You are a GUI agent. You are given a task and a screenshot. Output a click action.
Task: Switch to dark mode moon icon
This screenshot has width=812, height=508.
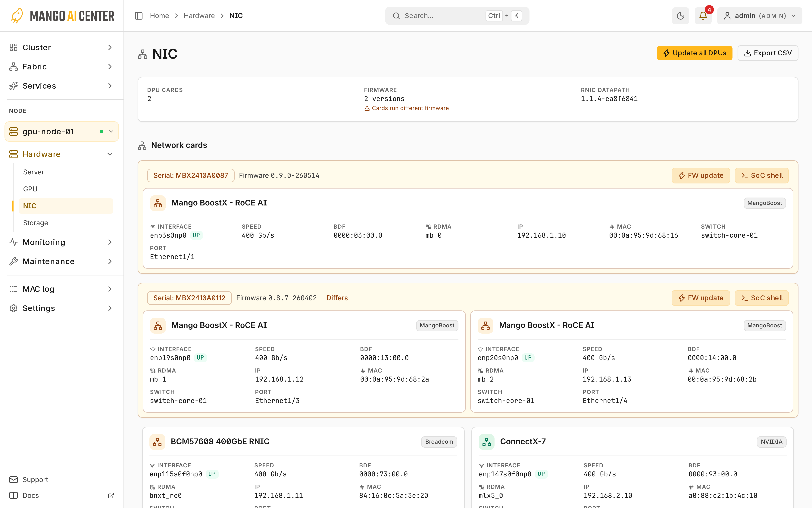[x=680, y=16]
